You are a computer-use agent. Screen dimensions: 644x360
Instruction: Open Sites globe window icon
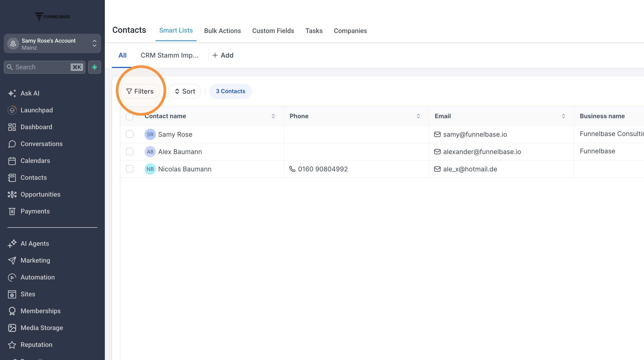click(12, 294)
